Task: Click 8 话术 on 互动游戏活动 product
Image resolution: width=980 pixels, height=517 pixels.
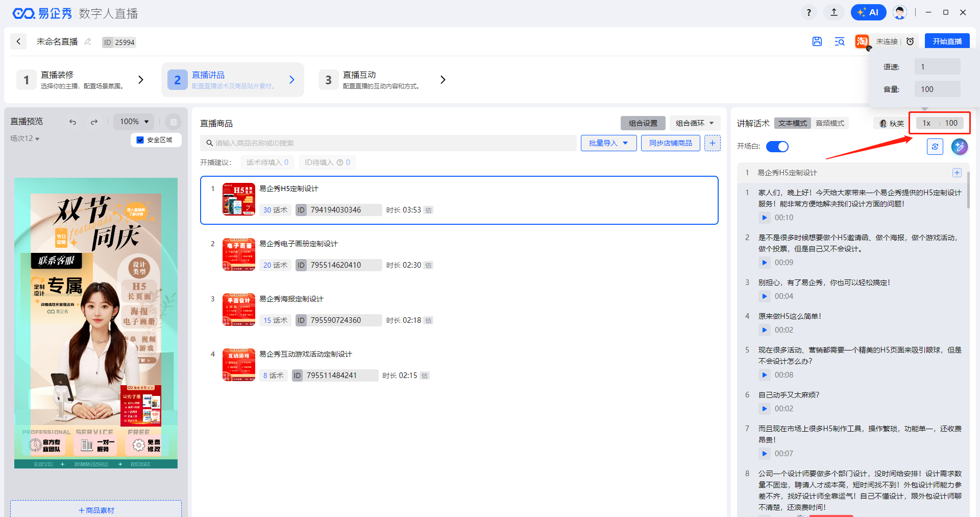Action: [273, 375]
